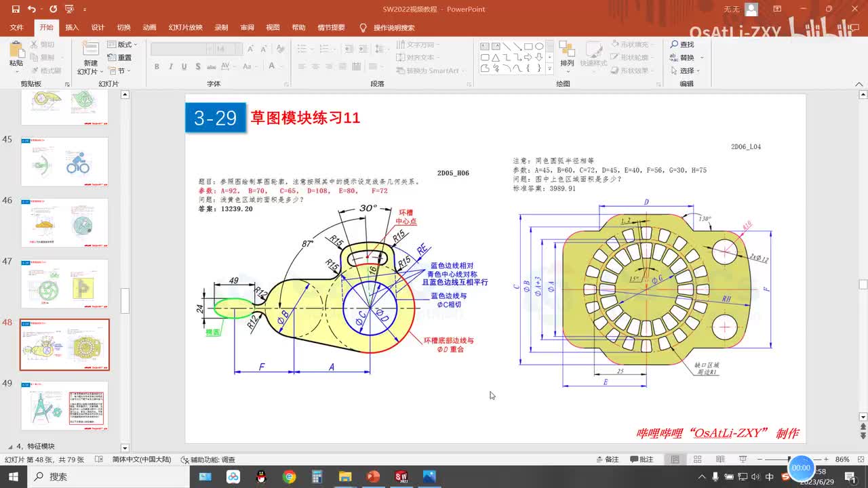Switch to Reading view in status bar
This screenshot has width=868, height=488.
pos(721,460)
